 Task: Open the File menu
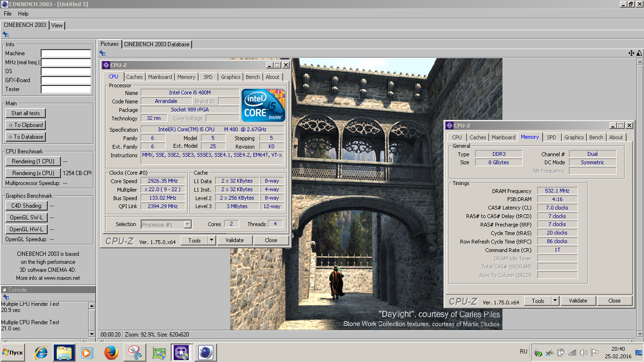(x=8, y=14)
